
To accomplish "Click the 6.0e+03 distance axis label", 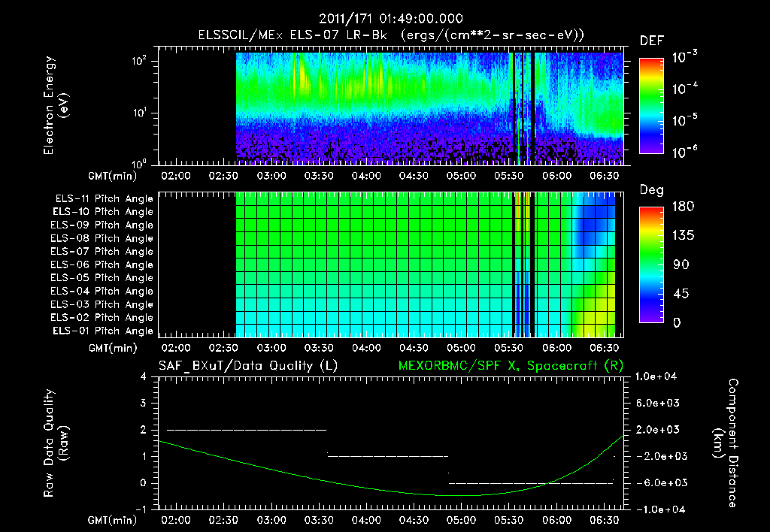I will [657, 404].
